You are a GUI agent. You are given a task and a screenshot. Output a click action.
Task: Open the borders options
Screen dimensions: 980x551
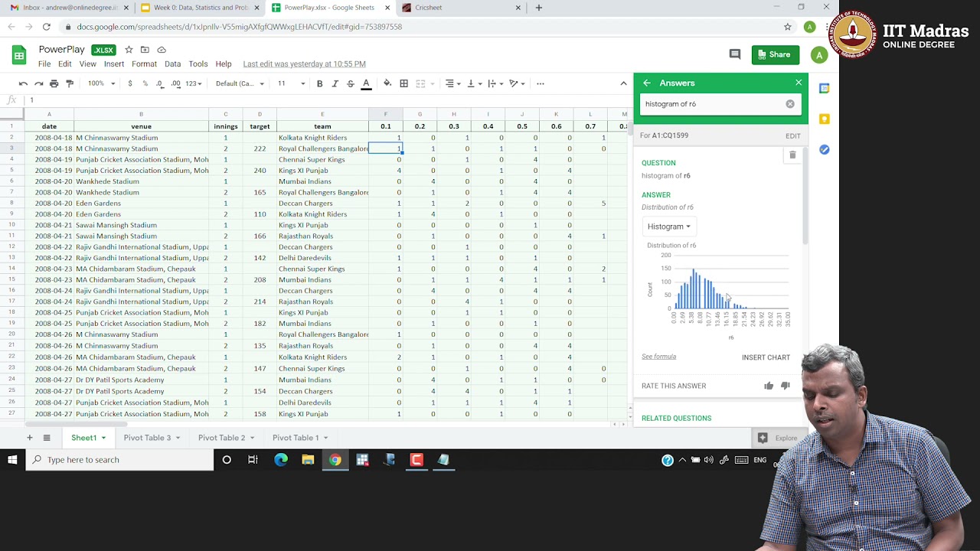pos(403,83)
